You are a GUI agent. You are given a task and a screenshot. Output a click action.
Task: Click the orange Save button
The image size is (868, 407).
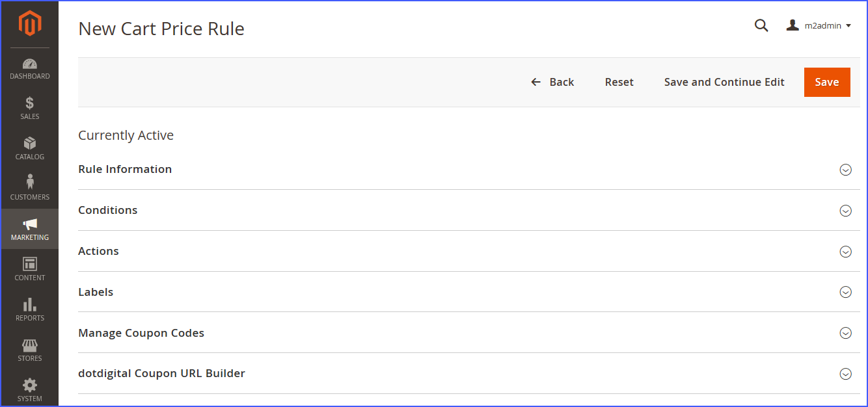[827, 82]
